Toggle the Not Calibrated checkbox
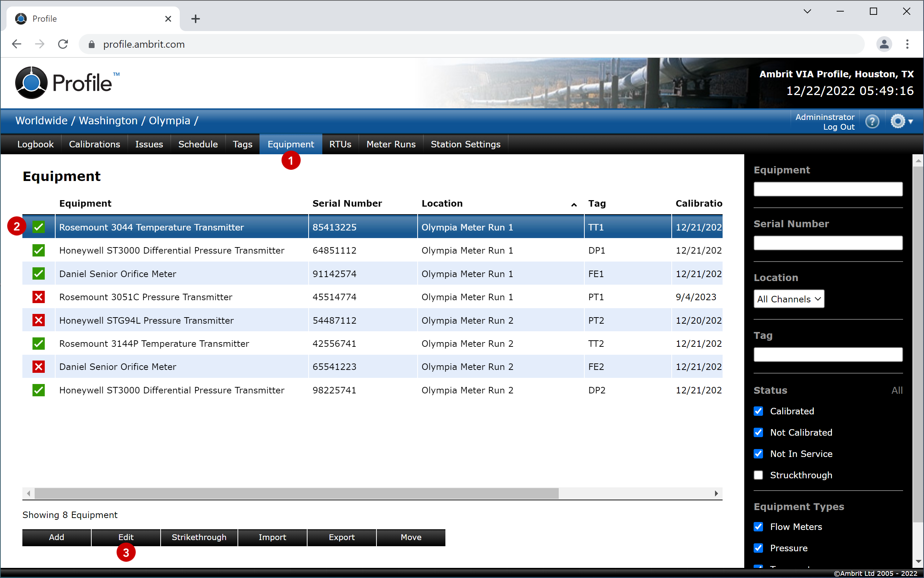The width and height of the screenshot is (924, 578). click(x=759, y=433)
